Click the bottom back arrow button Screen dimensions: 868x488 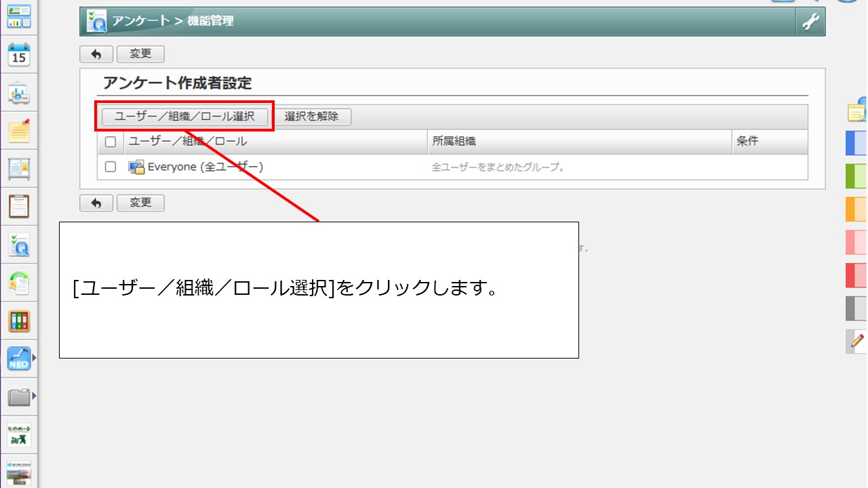click(x=96, y=203)
